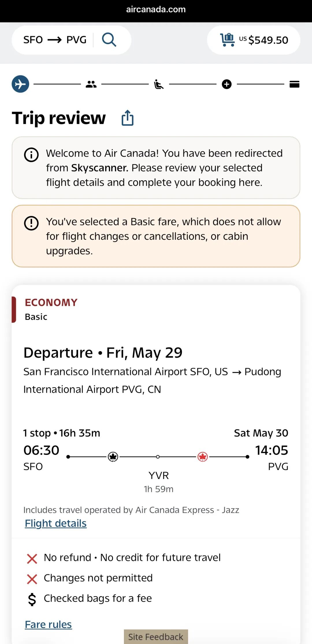Open the Flight details link

pyautogui.click(x=56, y=523)
